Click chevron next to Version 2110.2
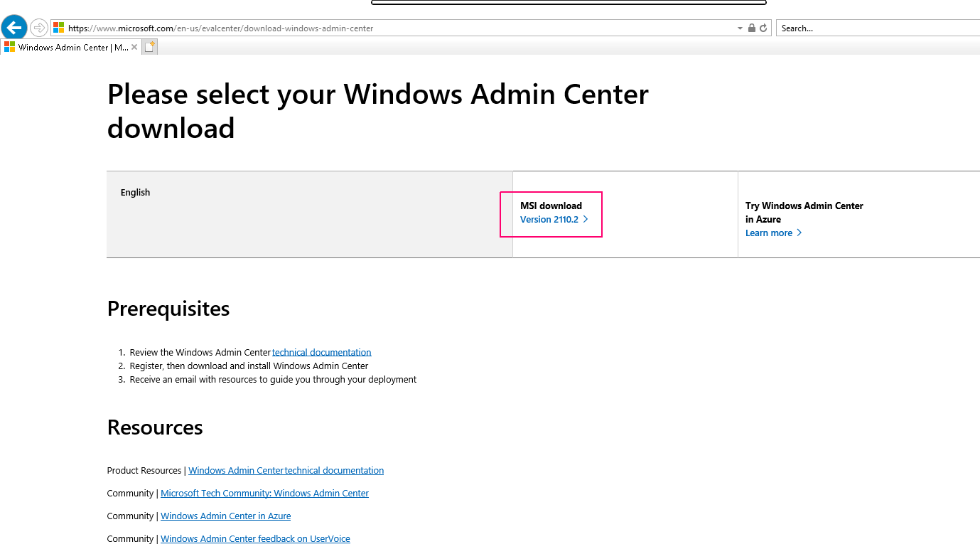 586,220
